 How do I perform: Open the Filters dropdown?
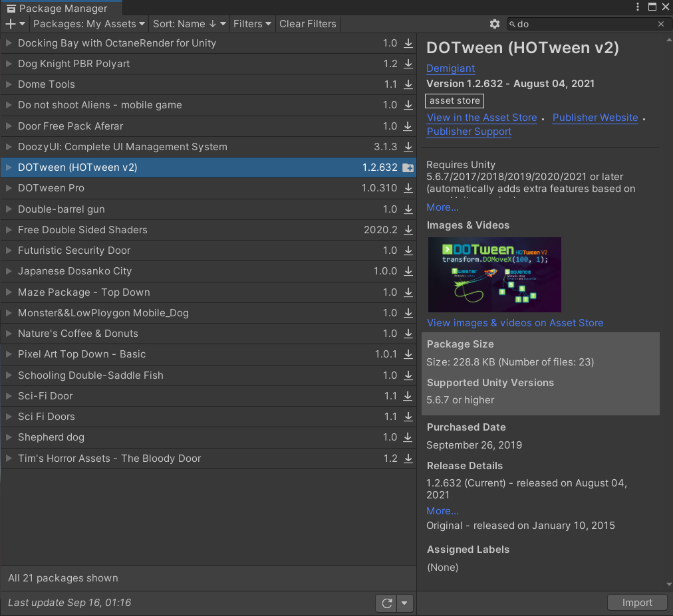252,24
